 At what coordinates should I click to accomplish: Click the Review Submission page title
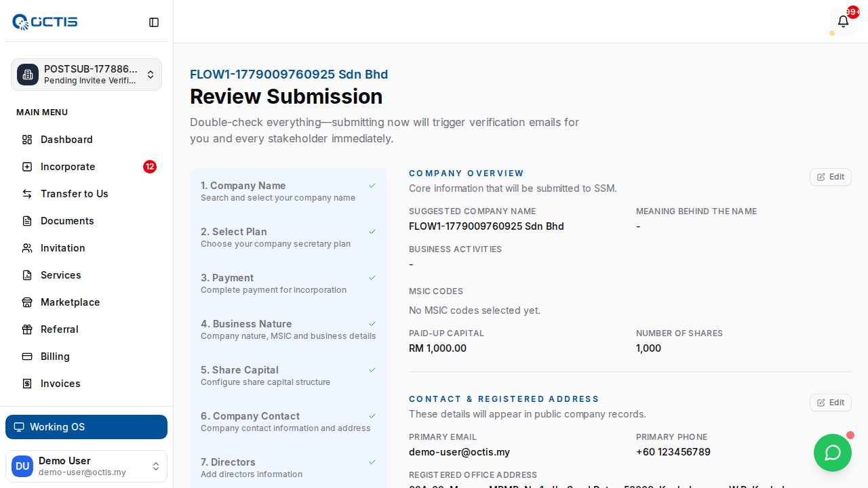coord(286,97)
